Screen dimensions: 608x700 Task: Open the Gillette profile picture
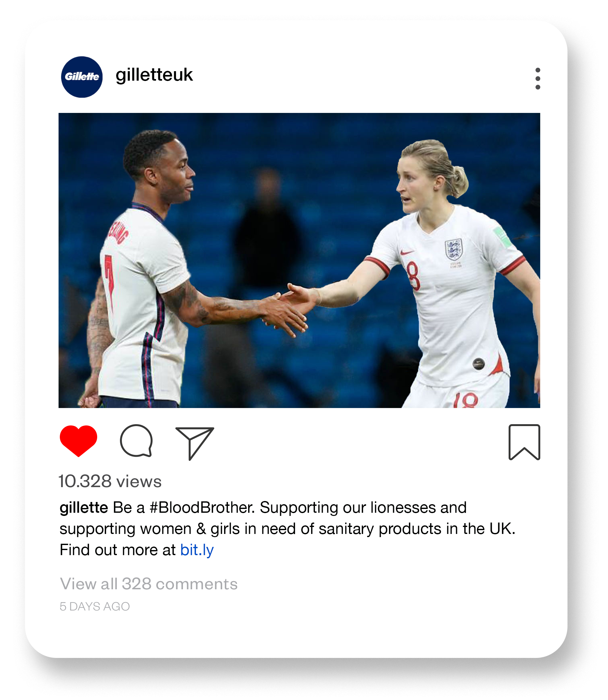[82, 77]
